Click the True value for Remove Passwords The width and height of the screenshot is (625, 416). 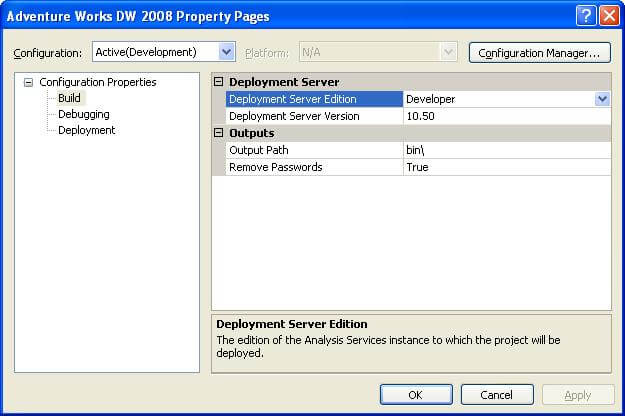click(507, 167)
